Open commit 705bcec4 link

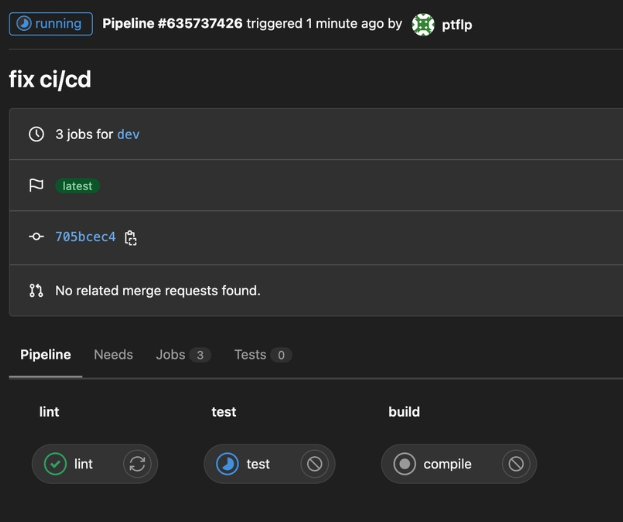pyautogui.click(x=85, y=238)
